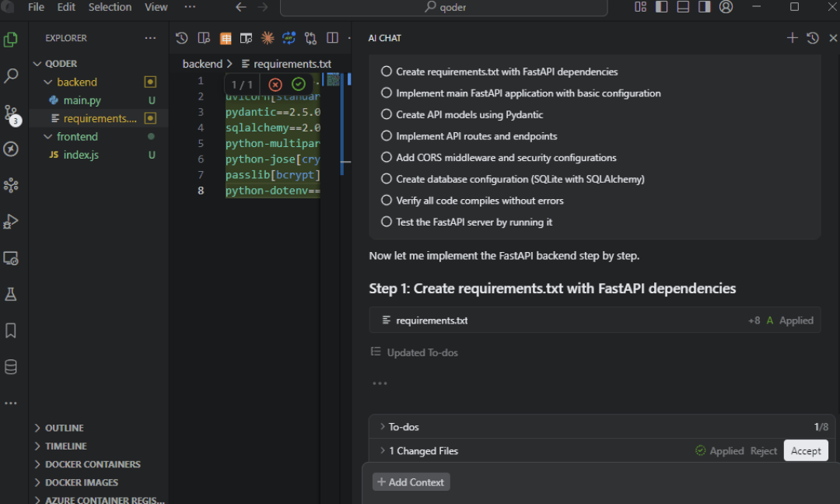The height and width of the screenshot is (504, 840).
Task: Accept the inline change with green check
Action: [299, 84]
